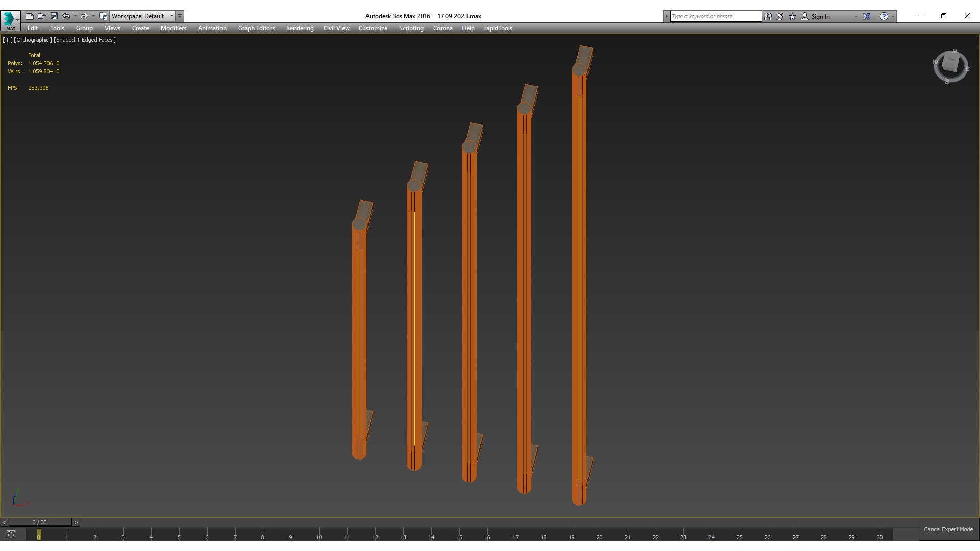
Task: Click the Undo arrow icon
Action: (66, 16)
